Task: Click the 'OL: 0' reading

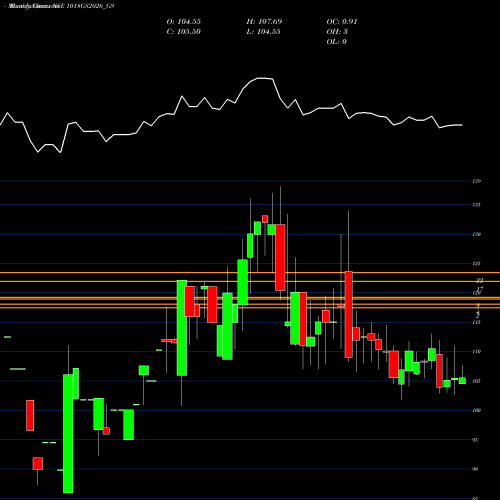Action: (x=337, y=42)
